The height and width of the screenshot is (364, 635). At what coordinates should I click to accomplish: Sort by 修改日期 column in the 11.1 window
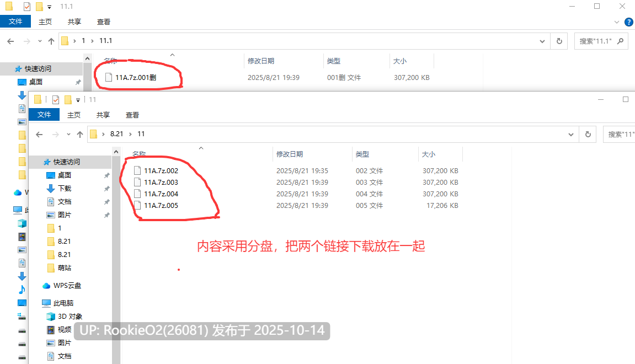(x=261, y=61)
